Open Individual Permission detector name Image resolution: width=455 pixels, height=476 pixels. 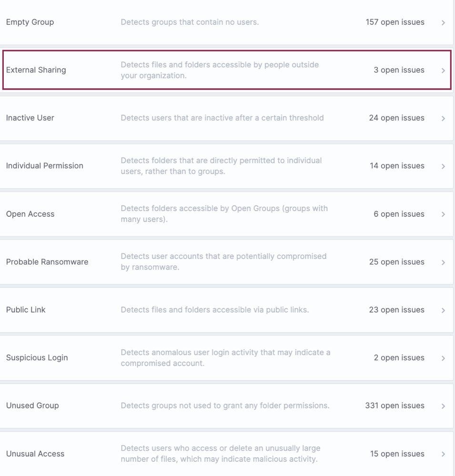coord(45,166)
